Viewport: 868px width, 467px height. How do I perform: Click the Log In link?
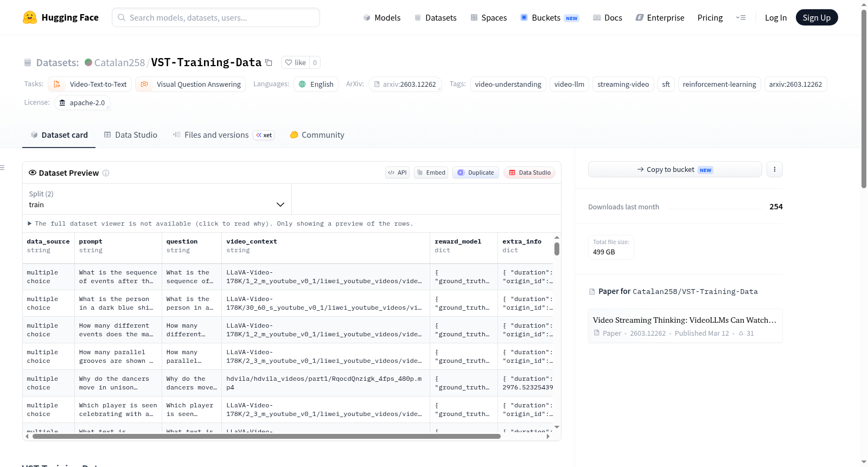[776, 17]
